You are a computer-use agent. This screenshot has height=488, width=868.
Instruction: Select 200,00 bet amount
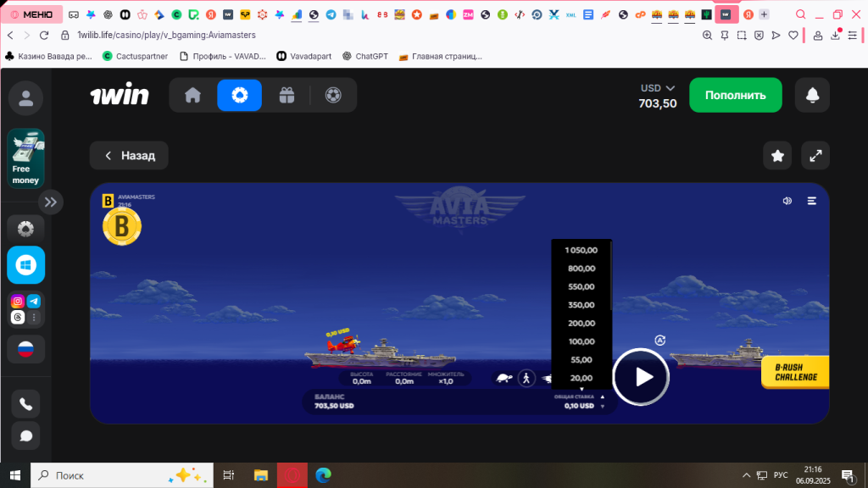point(581,323)
